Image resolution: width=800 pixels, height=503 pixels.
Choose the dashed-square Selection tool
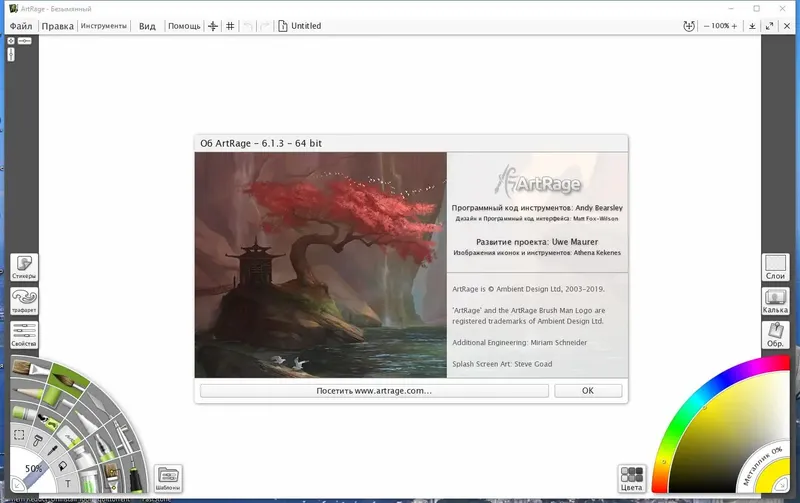(x=19, y=435)
